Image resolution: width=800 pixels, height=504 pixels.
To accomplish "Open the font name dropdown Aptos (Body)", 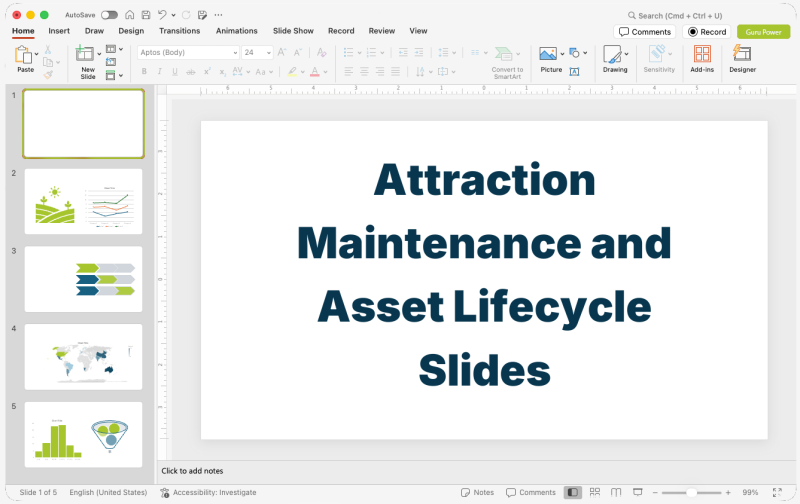I will [188, 52].
